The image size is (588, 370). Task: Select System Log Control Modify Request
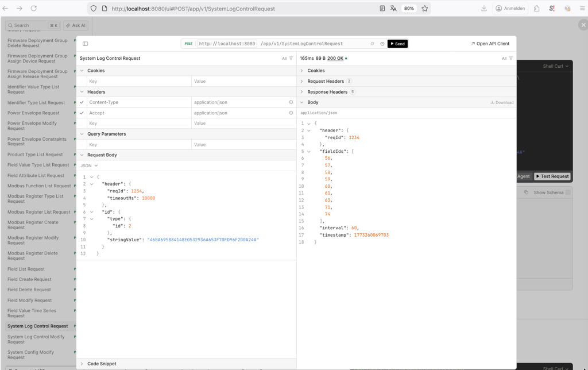36,339
